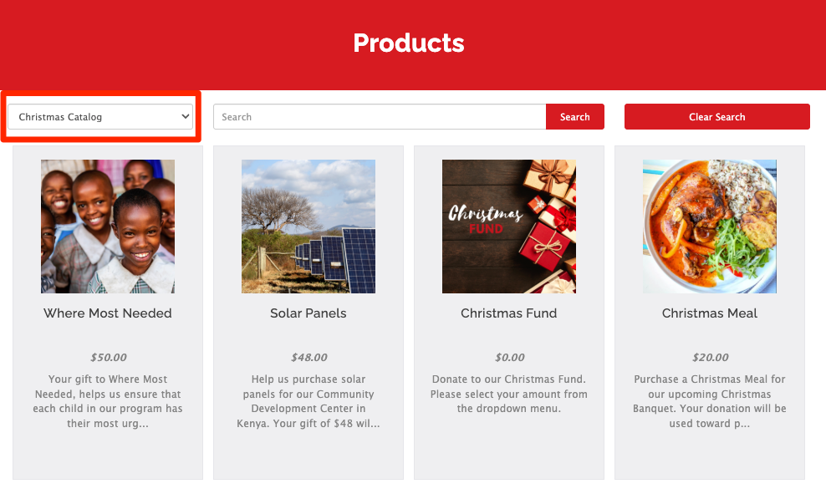Click the Christmas Meal product title
This screenshot has width=826, height=504.
click(x=710, y=313)
